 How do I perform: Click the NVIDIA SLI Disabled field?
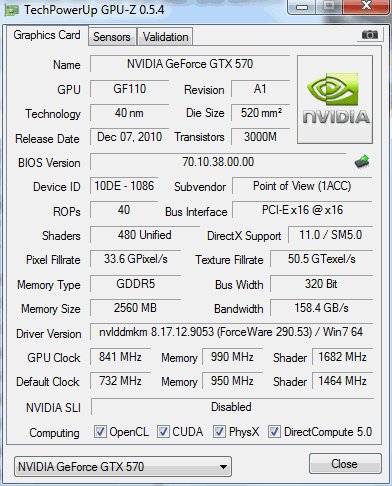232,407
